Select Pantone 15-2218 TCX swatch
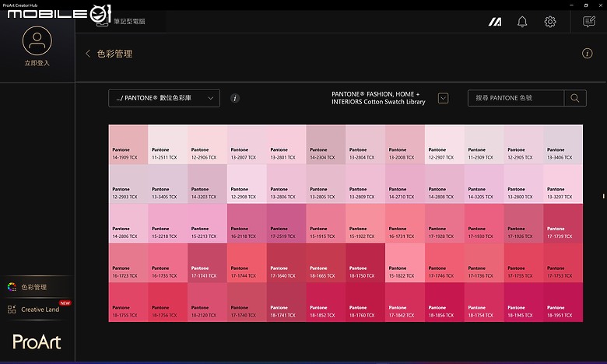The width and height of the screenshot is (607, 364). (x=167, y=223)
